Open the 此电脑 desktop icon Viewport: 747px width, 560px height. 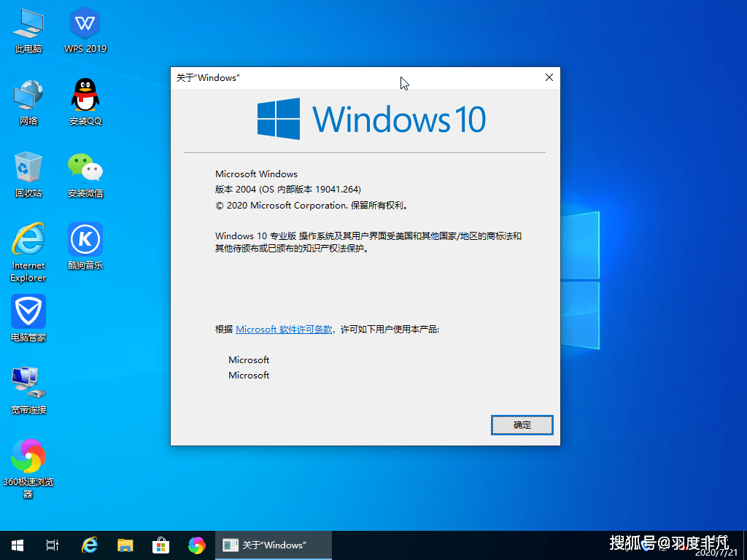click(x=28, y=31)
